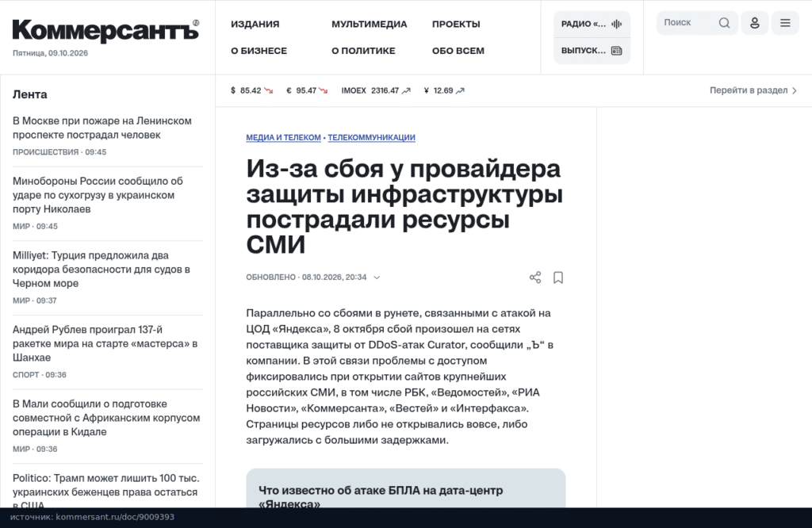This screenshot has width=812, height=528.
Task: Click the dollar rate down-arrow icon
Action: [x=268, y=90]
